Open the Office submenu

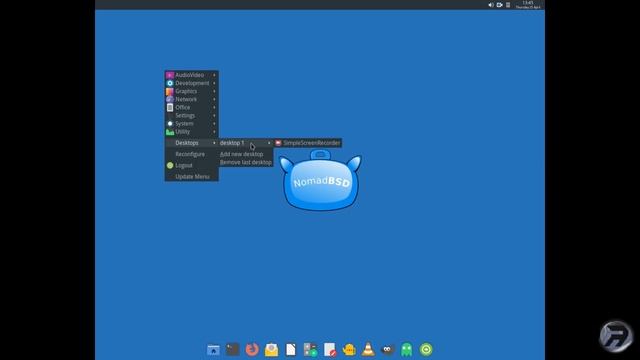pyautogui.click(x=191, y=107)
